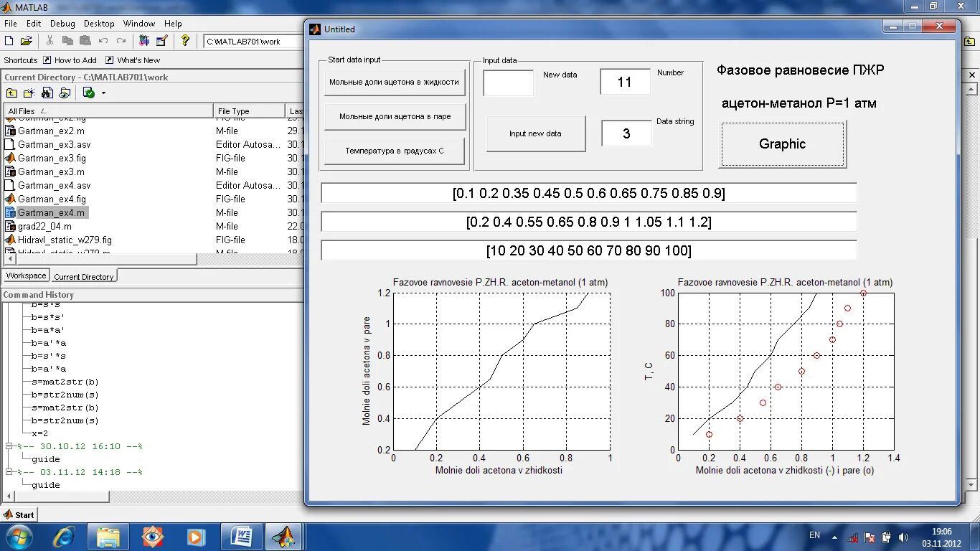Click the Action Center flag tray icon
Viewport: 980px width, 551px height.
(870, 537)
